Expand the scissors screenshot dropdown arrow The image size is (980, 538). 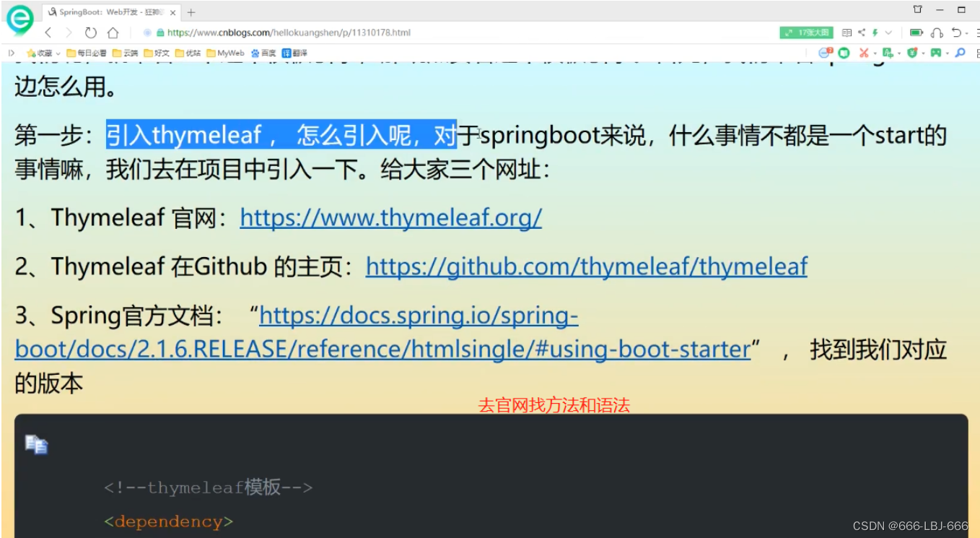pos(875,53)
